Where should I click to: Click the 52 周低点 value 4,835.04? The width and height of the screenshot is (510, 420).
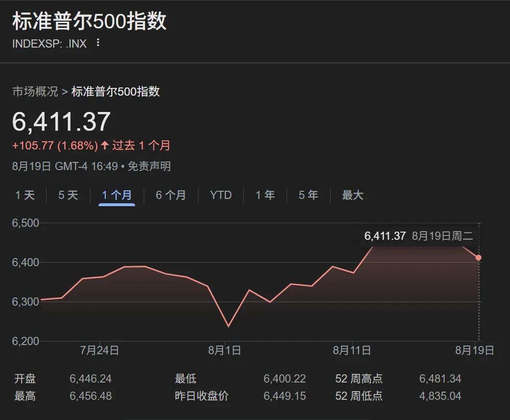(440, 395)
